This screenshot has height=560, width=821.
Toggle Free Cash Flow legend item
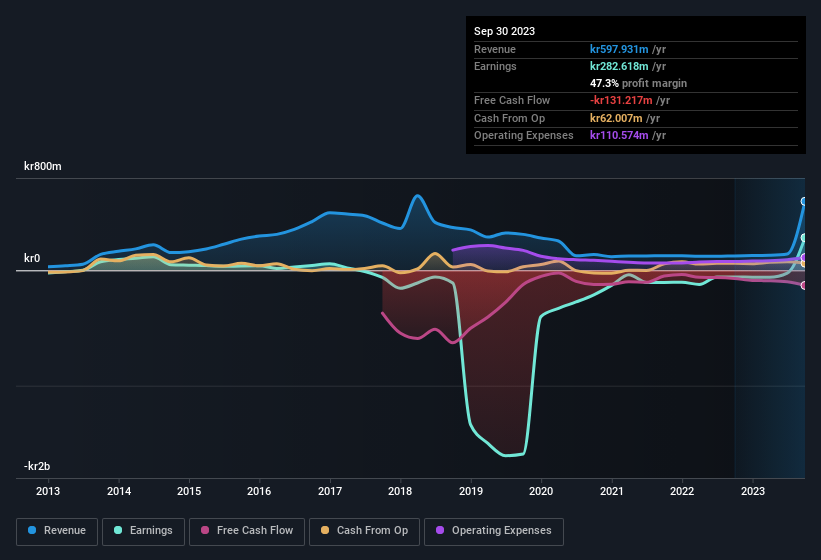click(247, 530)
